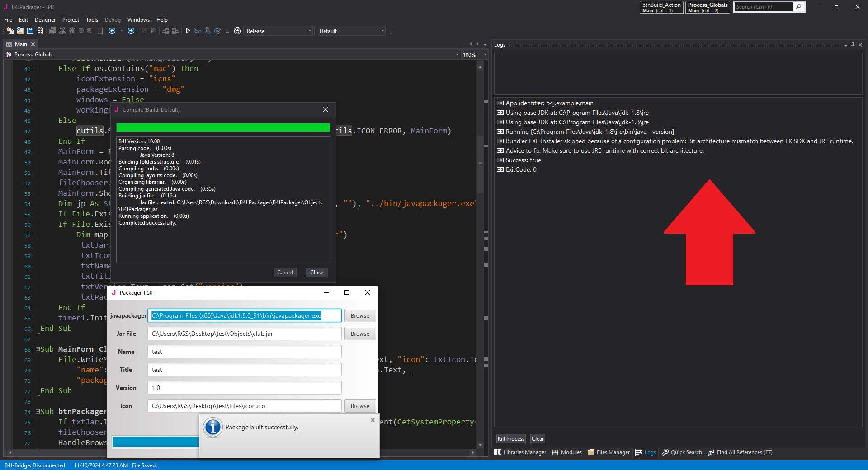
Task: Collapse the MainForm_Closed sub at line 68
Action: tap(38, 349)
